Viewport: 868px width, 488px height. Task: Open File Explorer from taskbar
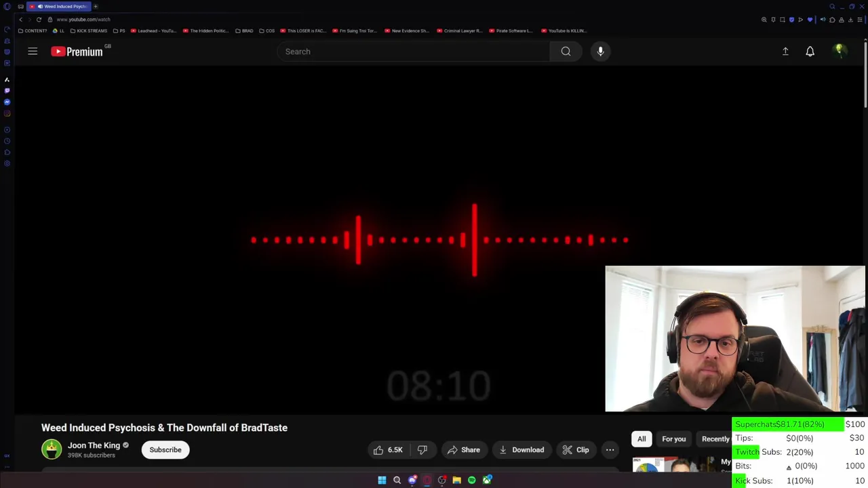(x=456, y=480)
